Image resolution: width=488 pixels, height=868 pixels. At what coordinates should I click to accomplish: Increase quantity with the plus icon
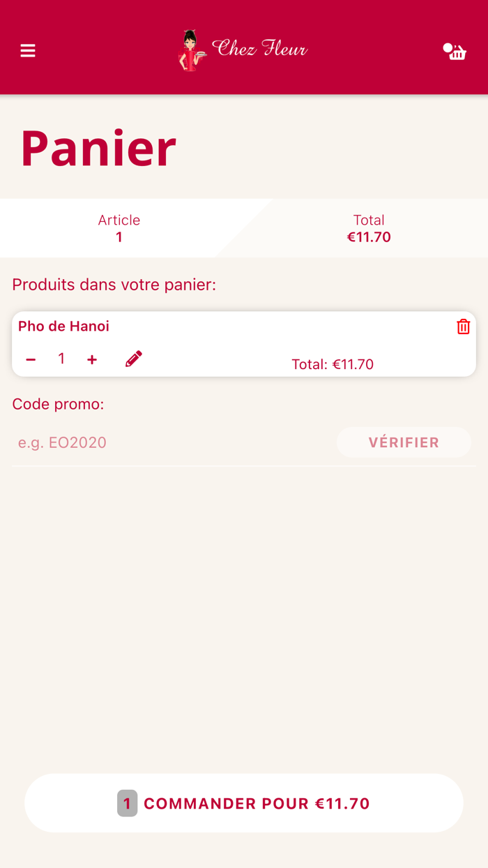(91, 359)
